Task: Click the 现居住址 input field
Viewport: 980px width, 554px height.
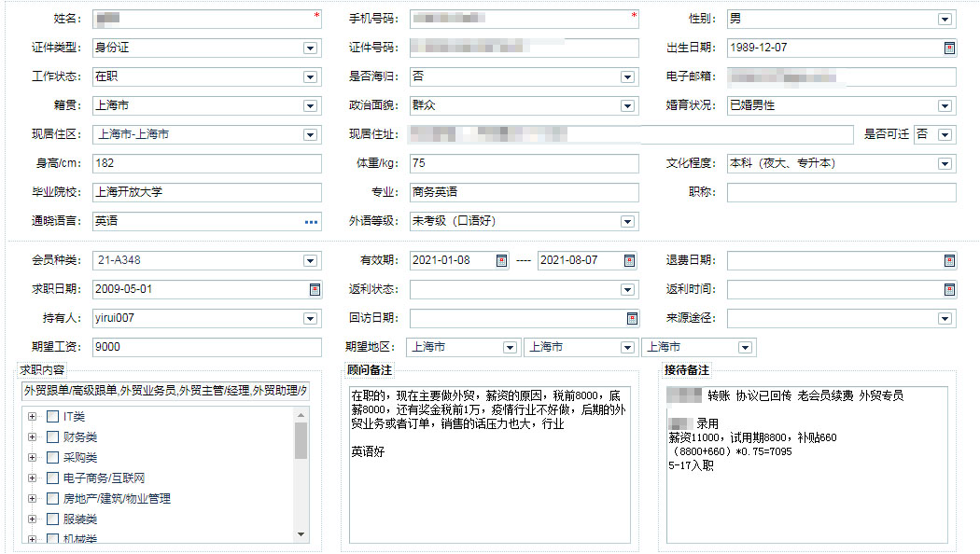Action: [x=631, y=135]
